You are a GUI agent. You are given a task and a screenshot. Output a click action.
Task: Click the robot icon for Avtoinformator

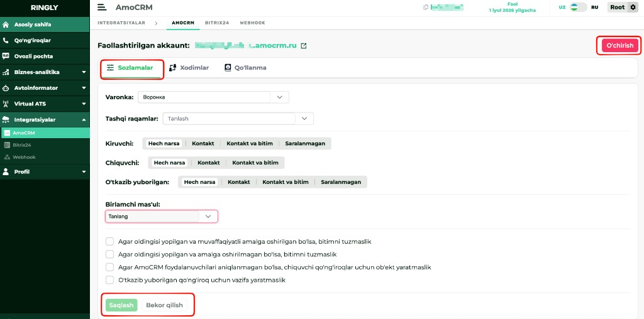coord(6,88)
